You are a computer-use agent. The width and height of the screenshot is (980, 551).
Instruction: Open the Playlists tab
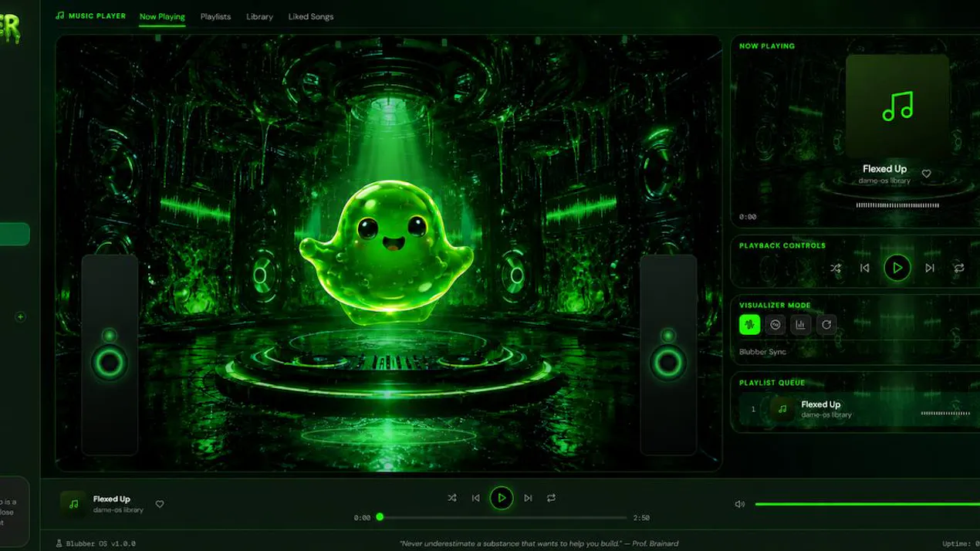(x=215, y=16)
